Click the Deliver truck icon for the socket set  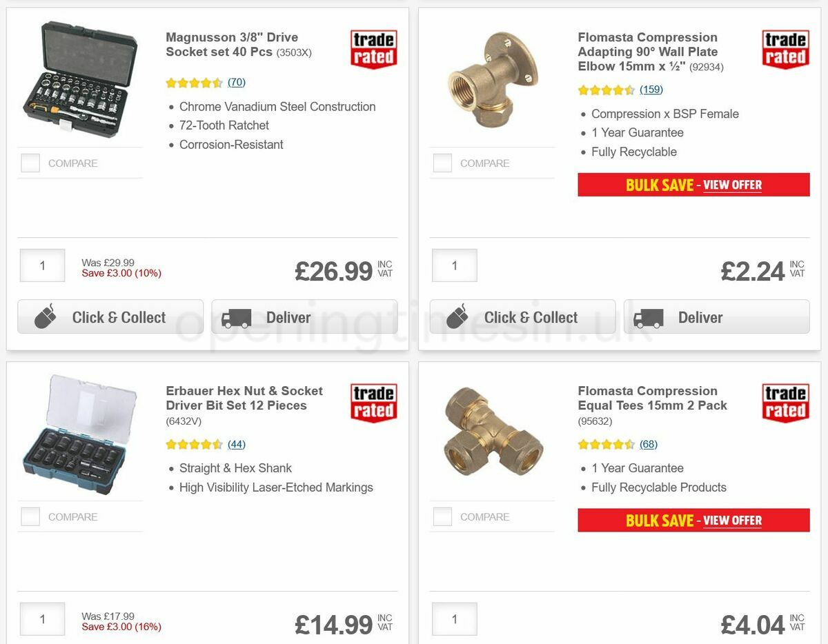[x=235, y=317]
